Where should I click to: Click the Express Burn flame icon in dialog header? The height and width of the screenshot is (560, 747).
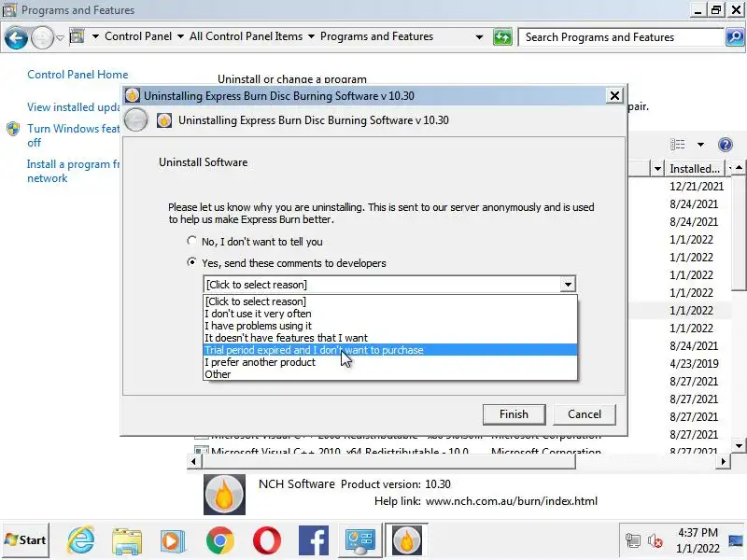[164, 120]
